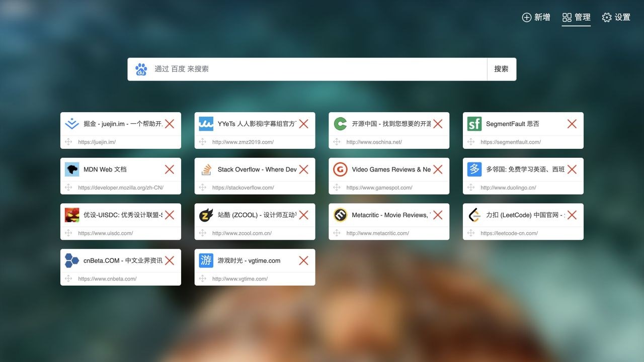This screenshot has height=362, width=644.
Task: Delete the cnBeta.COM shortcut
Action: pyautogui.click(x=170, y=260)
